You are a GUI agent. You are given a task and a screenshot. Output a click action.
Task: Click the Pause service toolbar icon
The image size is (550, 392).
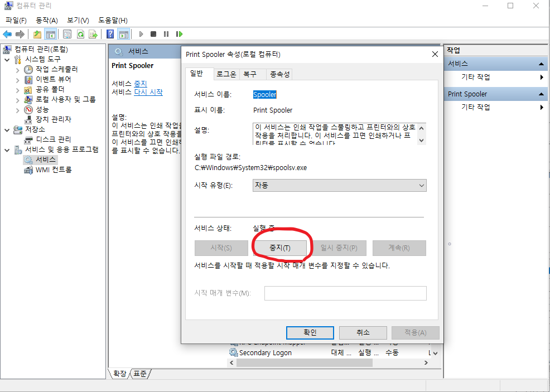pyautogui.click(x=166, y=34)
